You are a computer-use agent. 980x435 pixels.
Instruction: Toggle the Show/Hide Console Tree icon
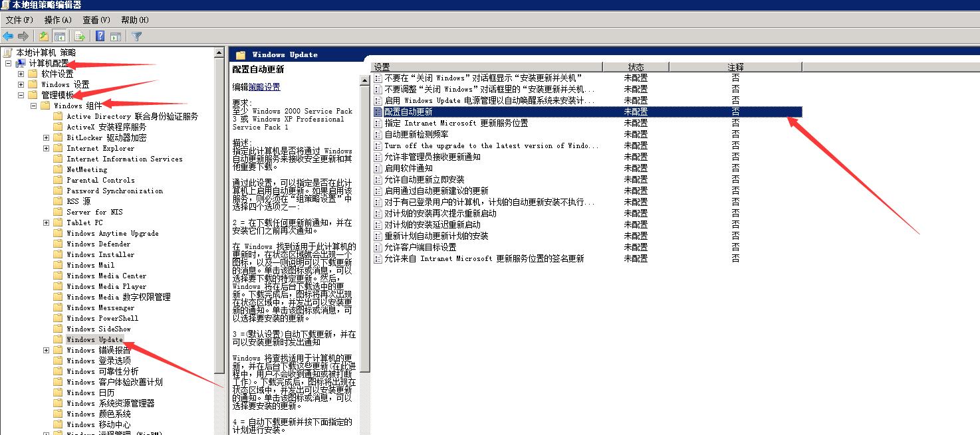pos(59,36)
